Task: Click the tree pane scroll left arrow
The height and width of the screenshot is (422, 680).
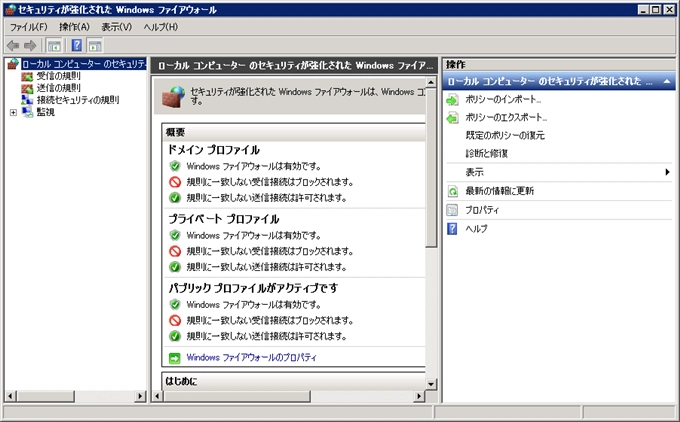Action: pyautogui.click(x=11, y=396)
